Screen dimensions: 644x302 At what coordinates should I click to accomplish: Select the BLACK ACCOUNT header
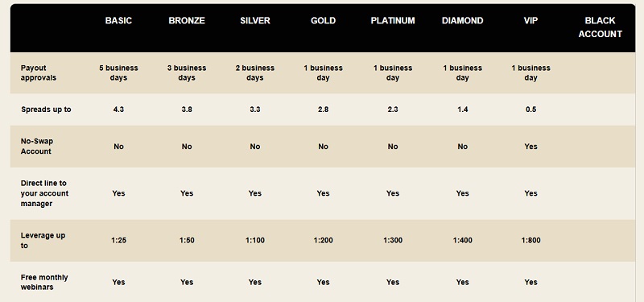click(x=600, y=27)
